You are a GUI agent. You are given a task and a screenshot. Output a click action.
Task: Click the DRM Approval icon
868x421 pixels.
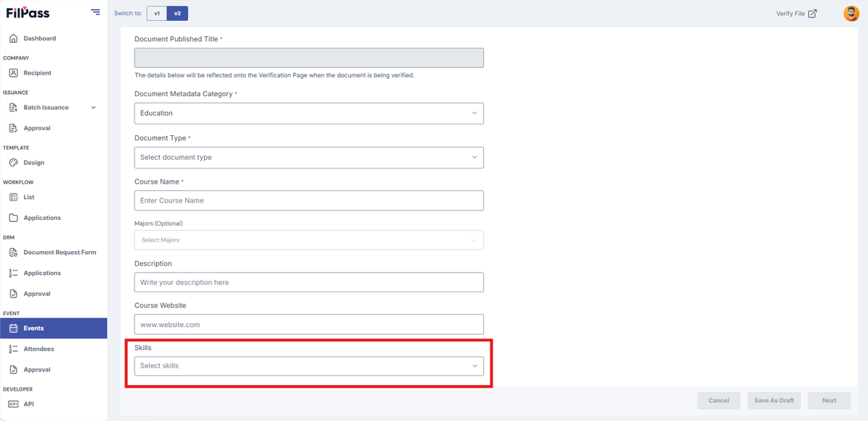(x=14, y=294)
